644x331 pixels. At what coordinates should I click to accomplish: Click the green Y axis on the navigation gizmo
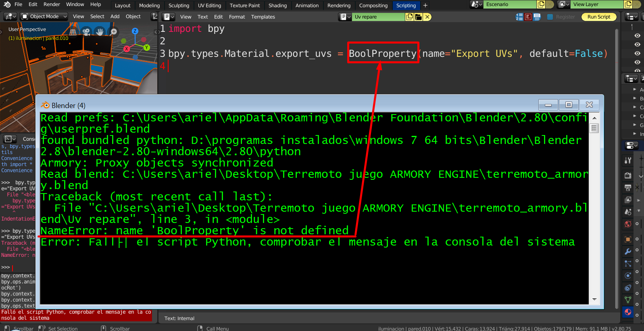(146, 48)
